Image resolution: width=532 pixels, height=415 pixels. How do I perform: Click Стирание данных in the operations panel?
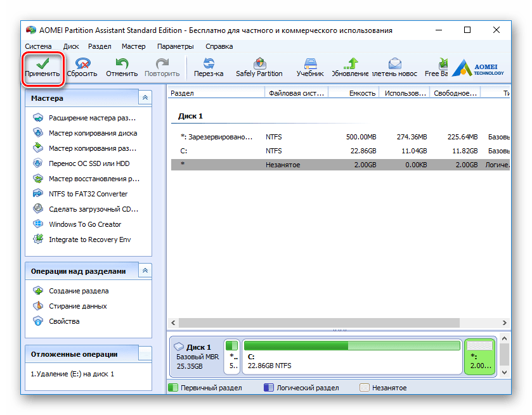point(77,306)
